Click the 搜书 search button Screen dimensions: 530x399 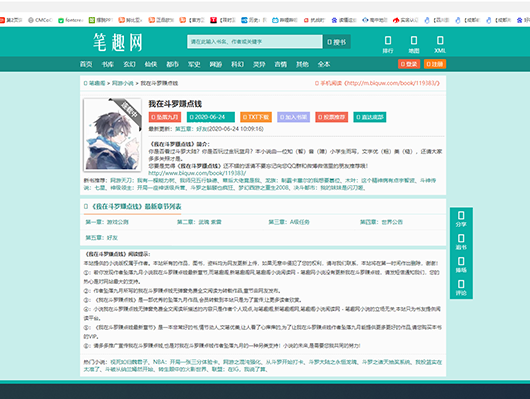337,42
